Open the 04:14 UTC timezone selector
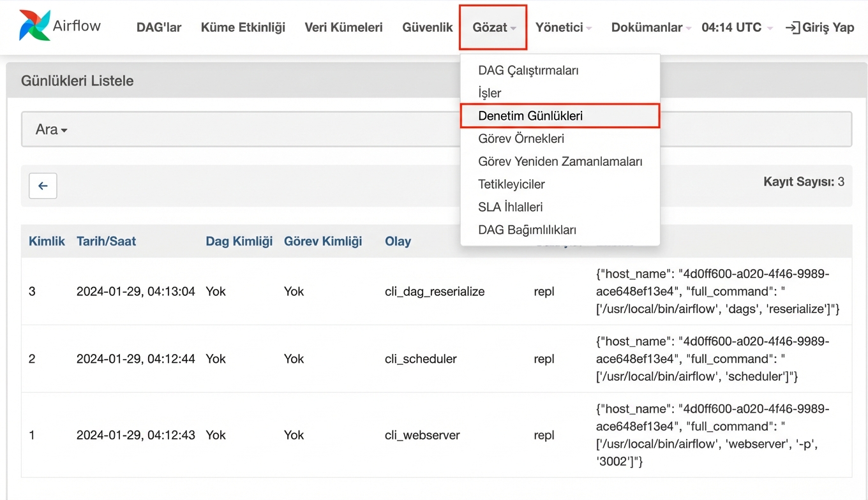This screenshot has width=868, height=500. click(737, 27)
